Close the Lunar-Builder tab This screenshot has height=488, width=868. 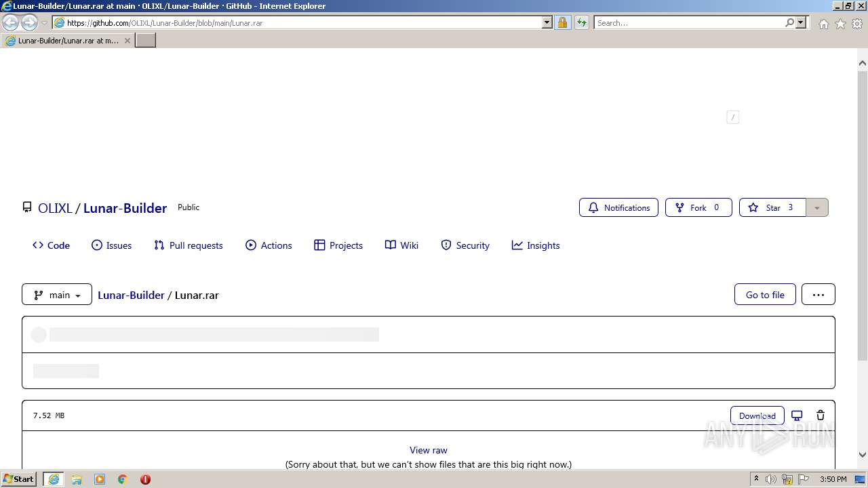click(x=127, y=41)
